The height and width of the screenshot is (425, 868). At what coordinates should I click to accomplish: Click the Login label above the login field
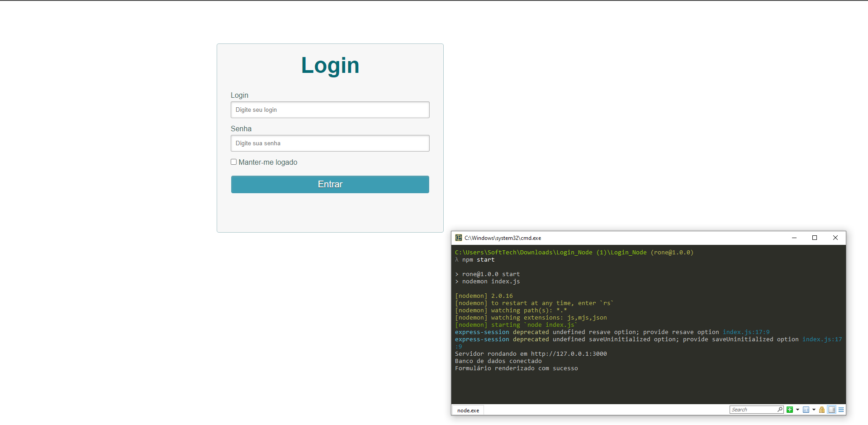coord(239,95)
